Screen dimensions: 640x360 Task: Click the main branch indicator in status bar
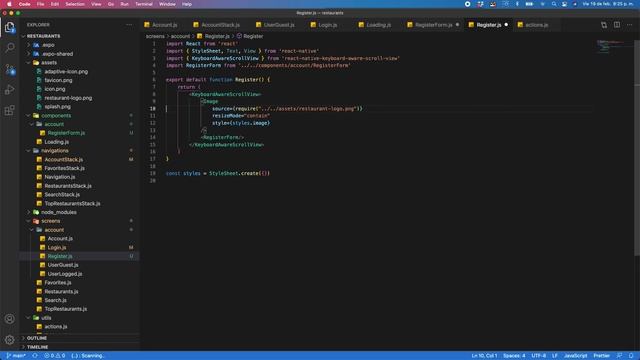coord(16,356)
